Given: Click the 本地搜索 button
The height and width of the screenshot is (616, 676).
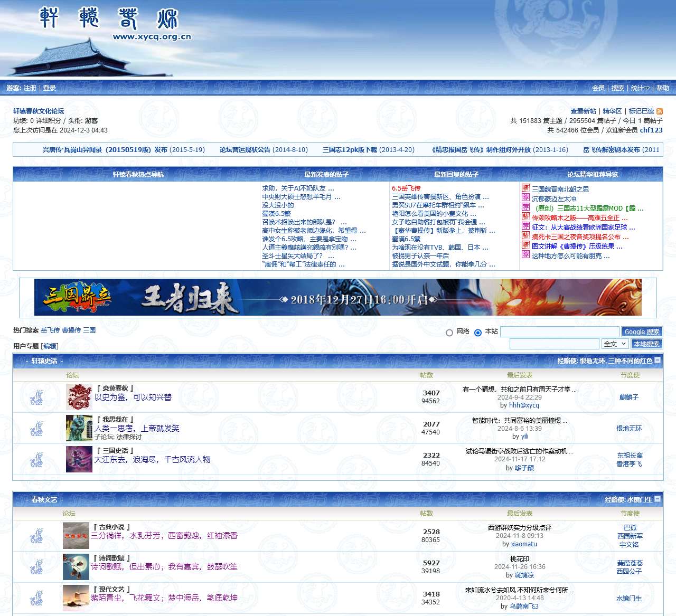Looking at the screenshot, I should tap(646, 344).
